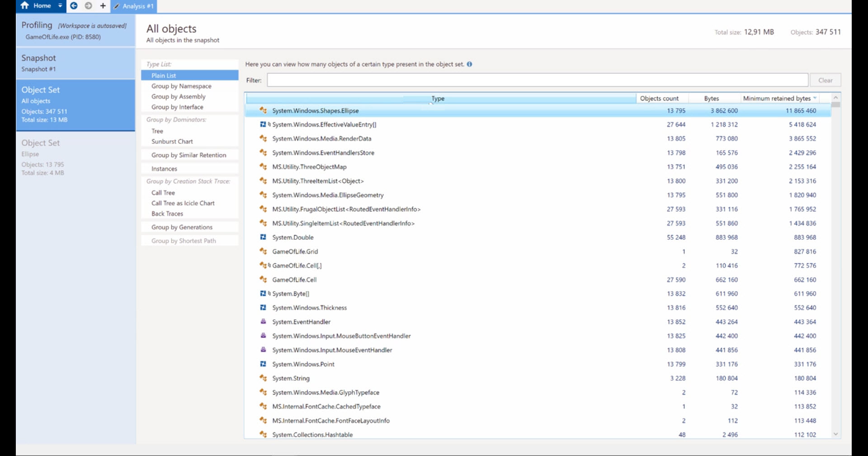Image resolution: width=868 pixels, height=456 pixels.
Task: Go forward with the forward arrow button
Action: click(89, 6)
